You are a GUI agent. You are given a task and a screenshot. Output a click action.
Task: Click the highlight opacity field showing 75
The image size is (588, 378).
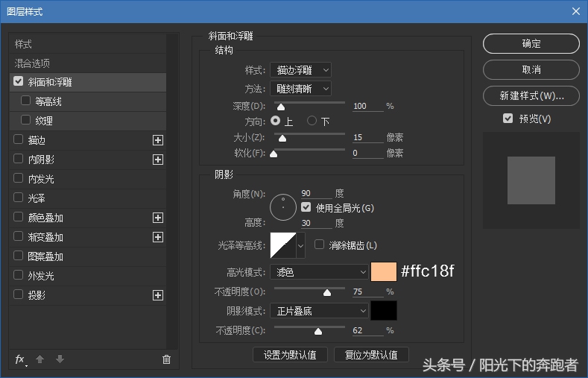tap(368, 292)
